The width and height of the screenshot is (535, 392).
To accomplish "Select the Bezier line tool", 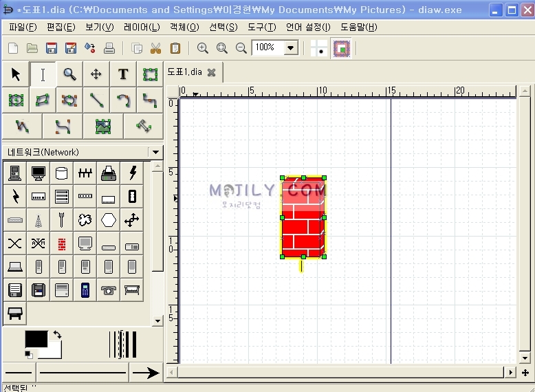I will pyautogui.click(x=63, y=127).
